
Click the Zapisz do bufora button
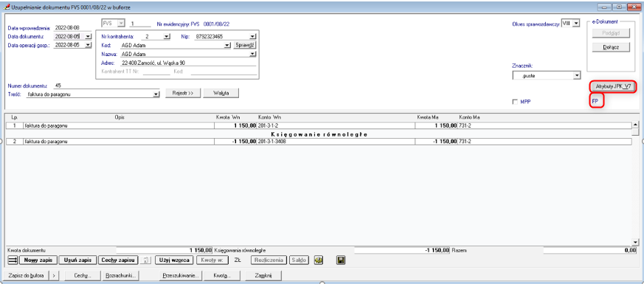(26, 275)
